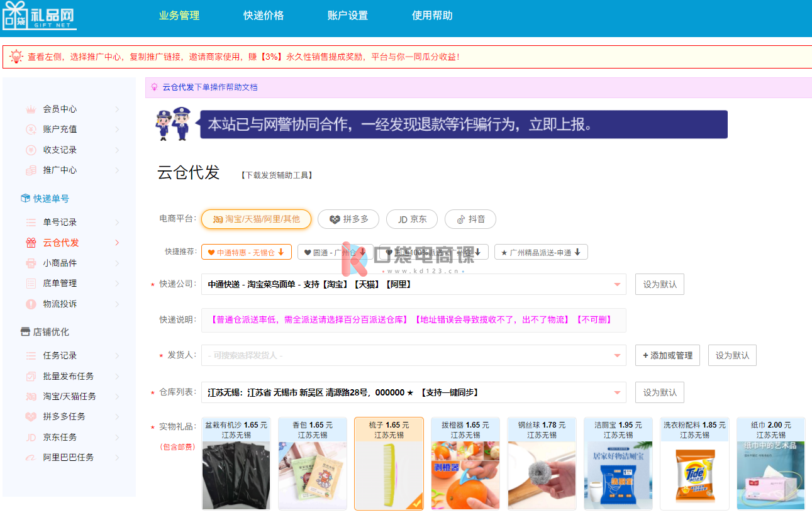Click the lightbulb icon beside 云仓代发下单操作帮助文档
The image size is (812, 520).
click(x=154, y=87)
